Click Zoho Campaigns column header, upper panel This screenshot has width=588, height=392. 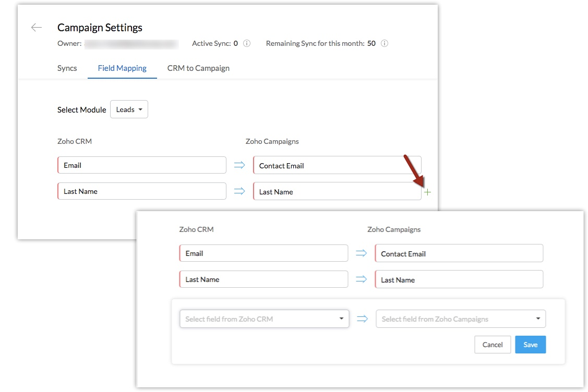click(x=272, y=141)
